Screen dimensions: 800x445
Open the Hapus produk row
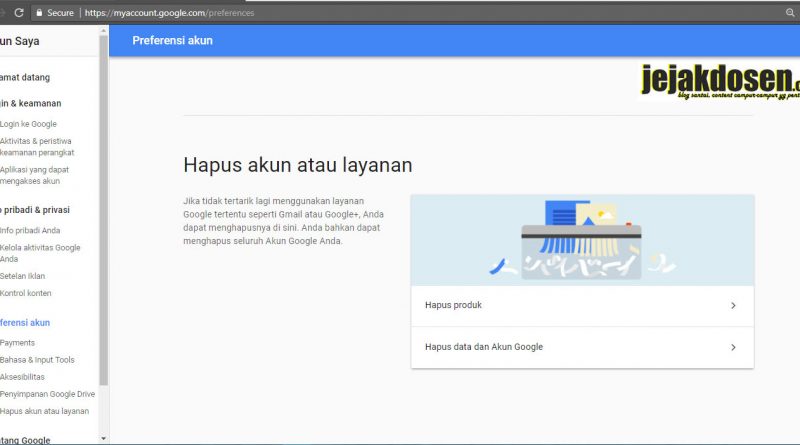pos(582,306)
